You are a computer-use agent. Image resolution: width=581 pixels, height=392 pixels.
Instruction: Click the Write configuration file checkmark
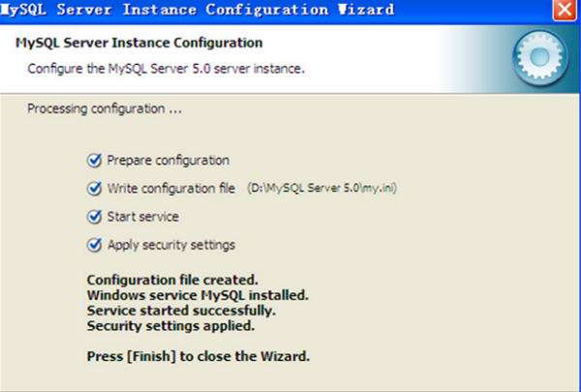pos(94,189)
